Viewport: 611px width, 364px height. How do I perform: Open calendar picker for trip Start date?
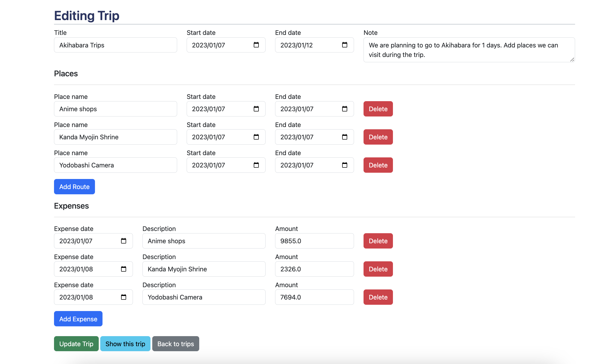(x=256, y=45)
